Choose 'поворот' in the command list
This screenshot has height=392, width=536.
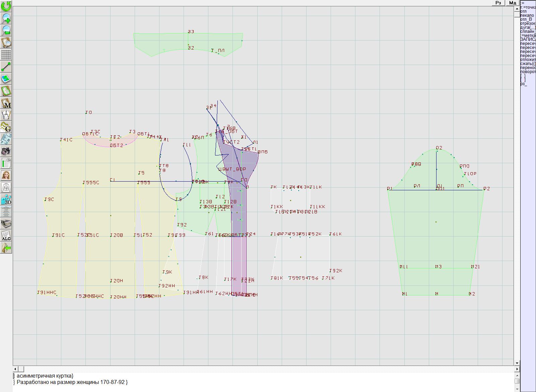tap(528, 72)
